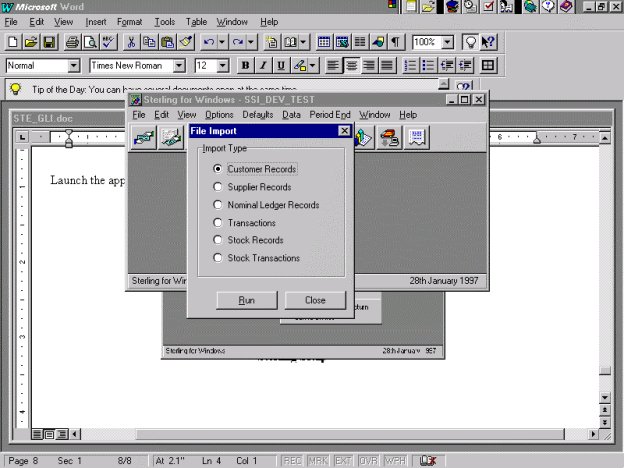Toggle Bold formatting

(246, 66)
